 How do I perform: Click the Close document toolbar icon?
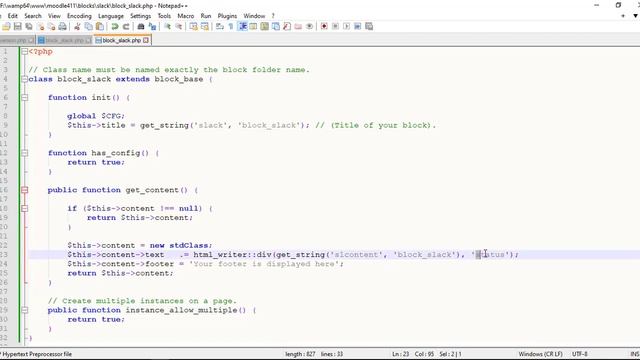40,27
